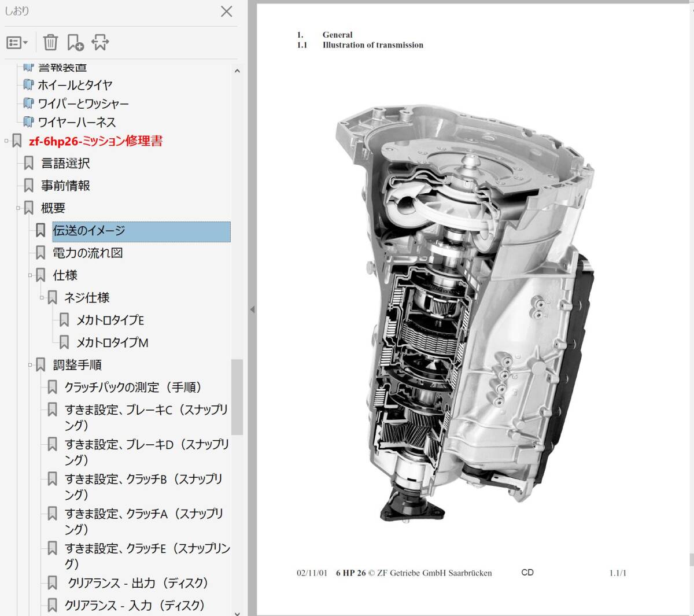Open すきま設定、ブレーキD bookmark
This screenshot has height=616, width=694.
[x=147, y=452]
